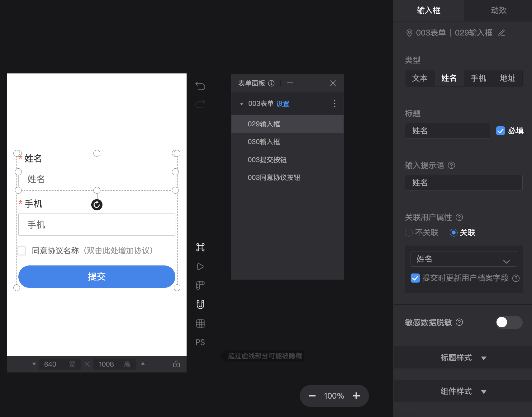This screenshot has height=417, width=532.
Task: Select 029输入框 in the form panel
Action: click(x=287, y=124)
